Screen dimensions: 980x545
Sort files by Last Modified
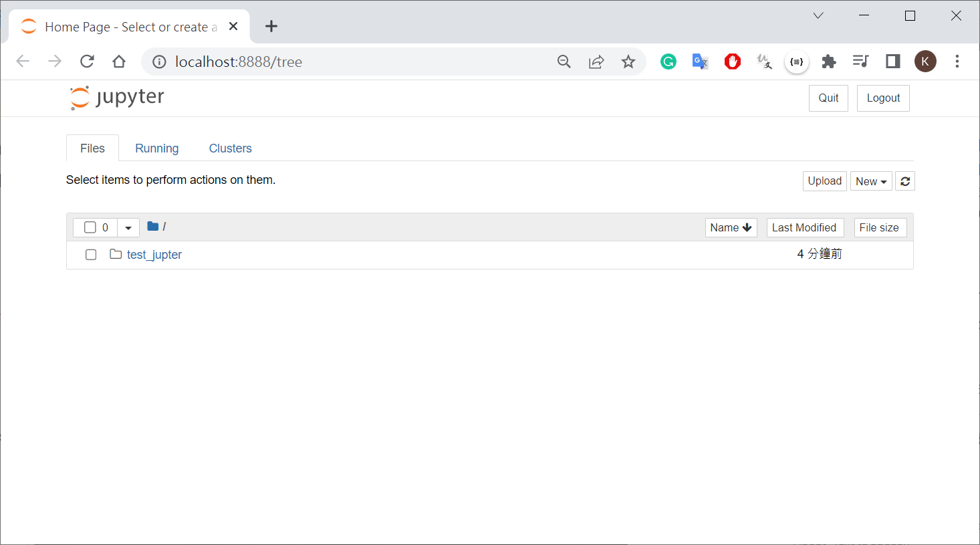[804, 227]
